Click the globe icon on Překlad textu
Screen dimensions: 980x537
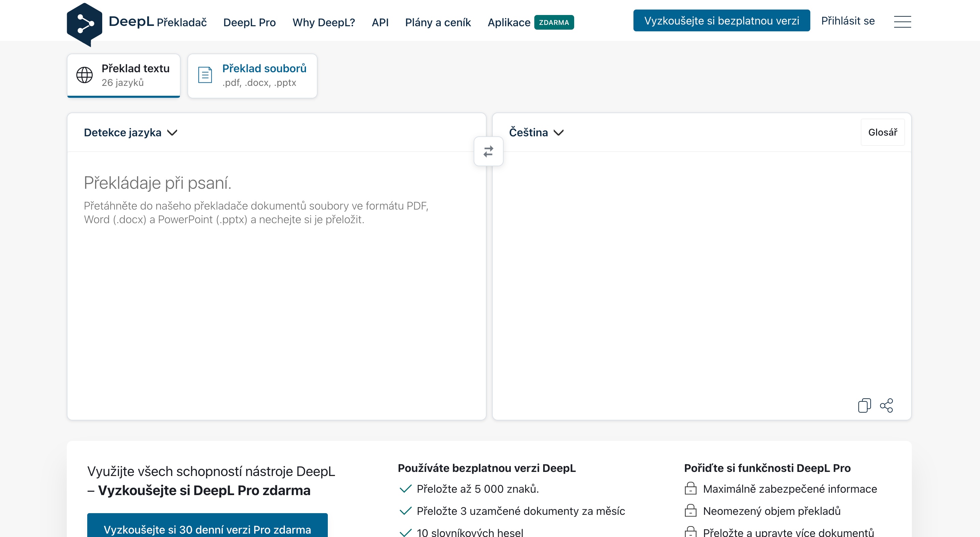click(85, 75)
